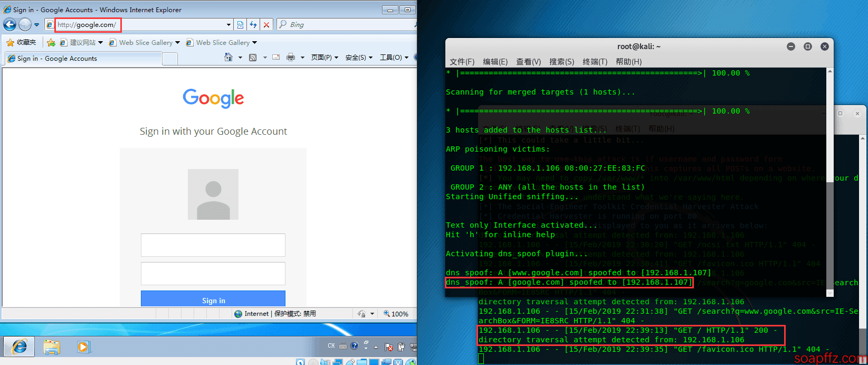
Task: Click the Action Center flag tray icon
Action: click(389, 347)
